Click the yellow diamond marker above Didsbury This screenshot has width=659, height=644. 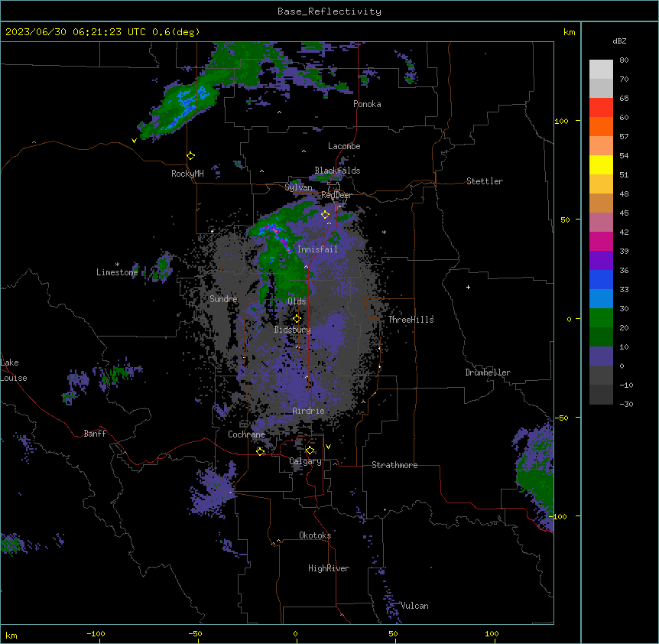tap(297, 319)
